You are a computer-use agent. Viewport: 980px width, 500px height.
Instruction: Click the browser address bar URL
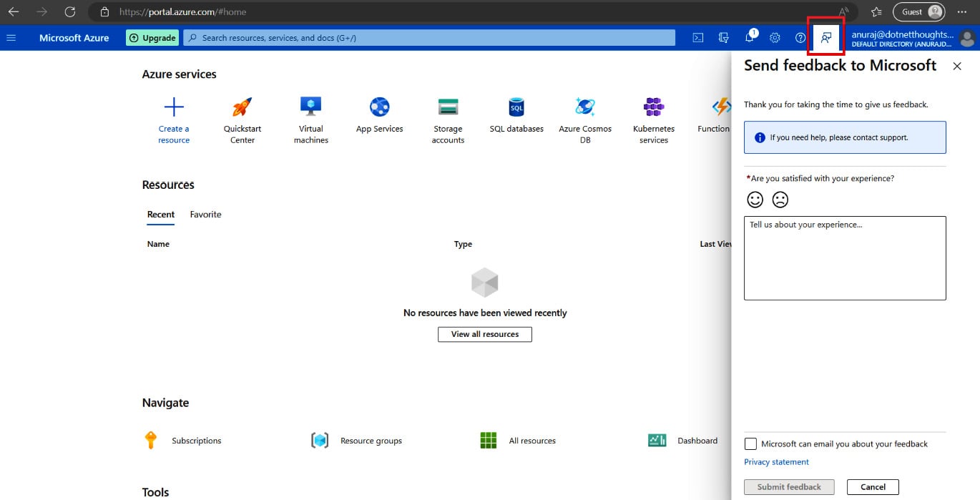point(182,12)
